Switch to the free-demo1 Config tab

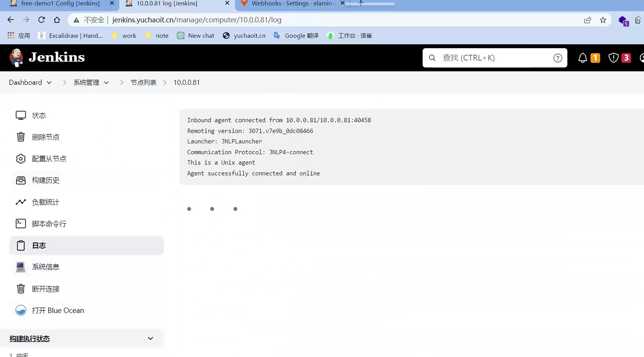click(x=60, y=3)
